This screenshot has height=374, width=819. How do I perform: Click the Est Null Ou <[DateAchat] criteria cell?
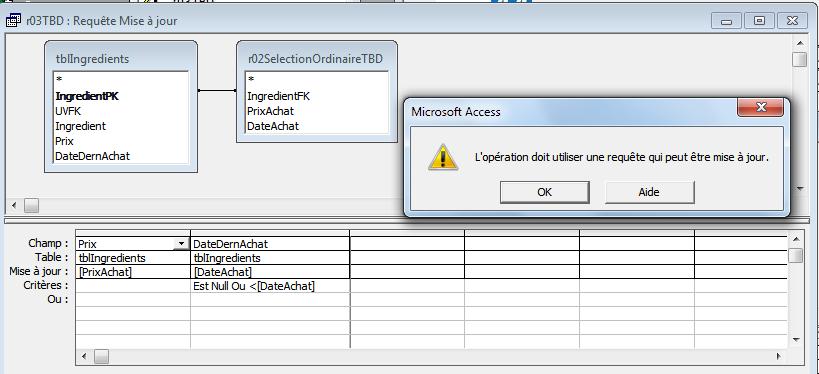click(x=270, y=286)
